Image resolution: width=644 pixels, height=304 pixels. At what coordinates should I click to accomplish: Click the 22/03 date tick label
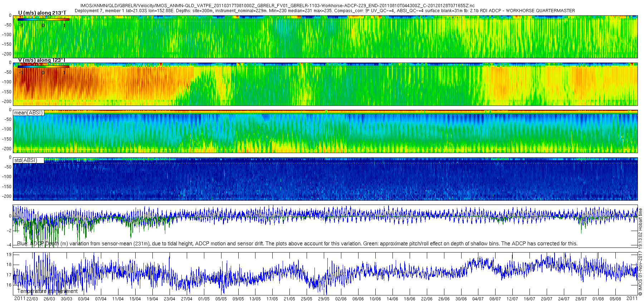(x=32, y=299)
